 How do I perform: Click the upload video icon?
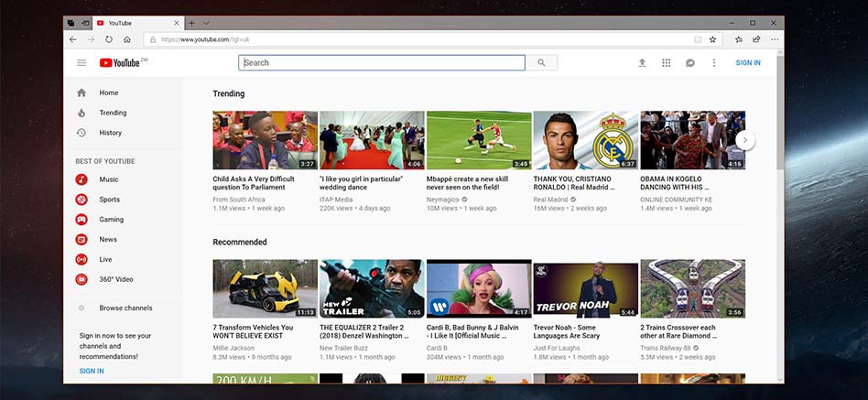[x=642, y=63]
